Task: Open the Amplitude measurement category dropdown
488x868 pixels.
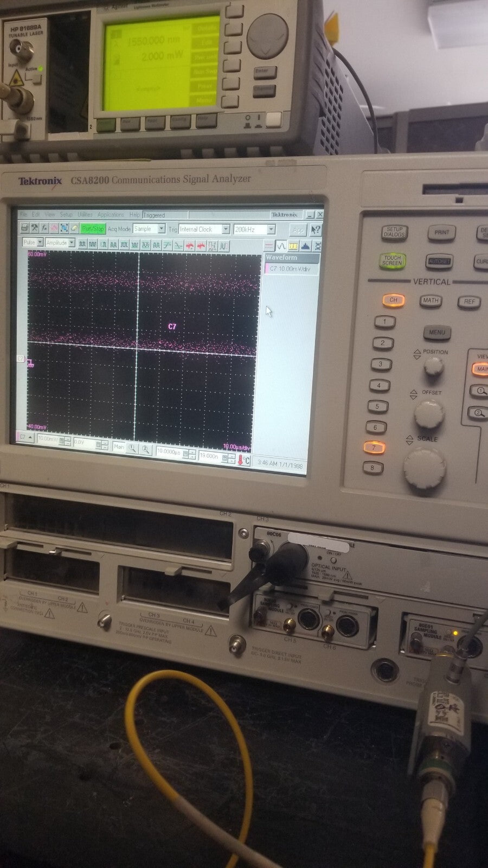Action: point(60,242)
